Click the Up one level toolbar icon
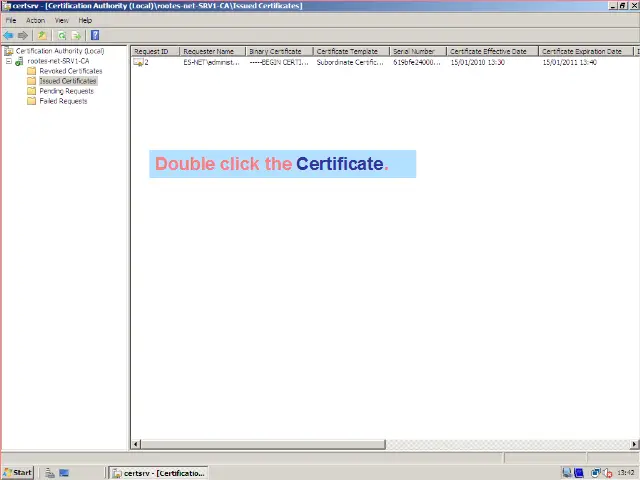 (42, 35)
